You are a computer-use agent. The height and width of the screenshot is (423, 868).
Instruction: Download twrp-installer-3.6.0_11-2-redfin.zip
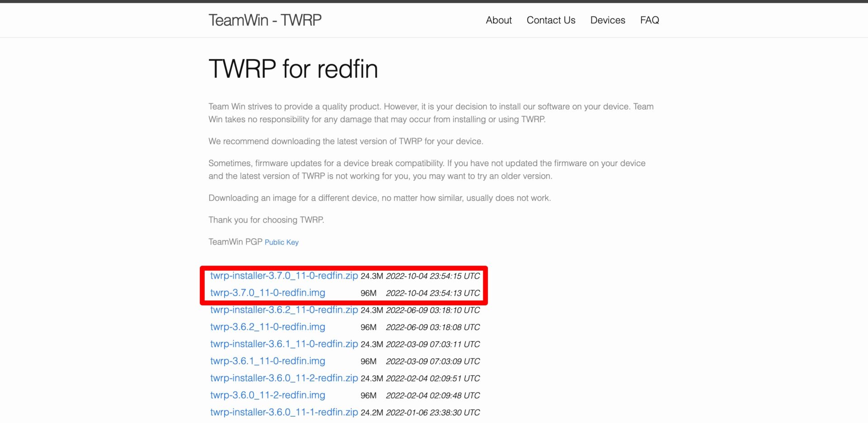tap(283, 378)
